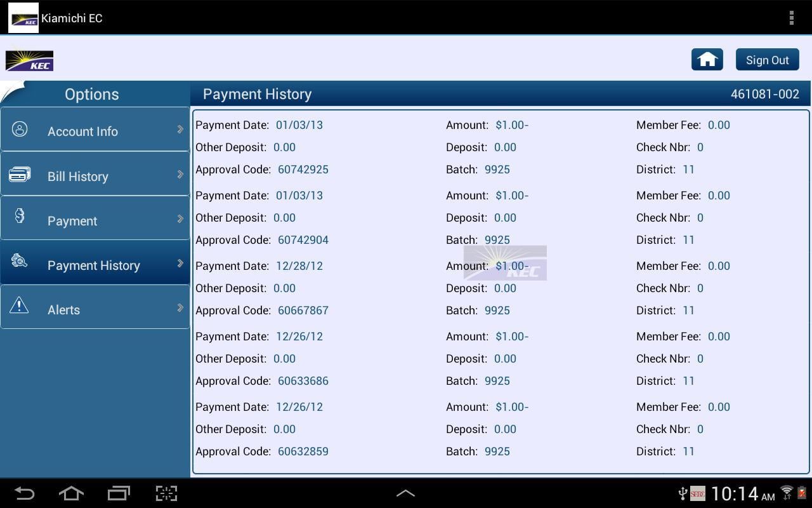Select approval code 60667867
Screen dimensions: 812x508
point(303,311)
